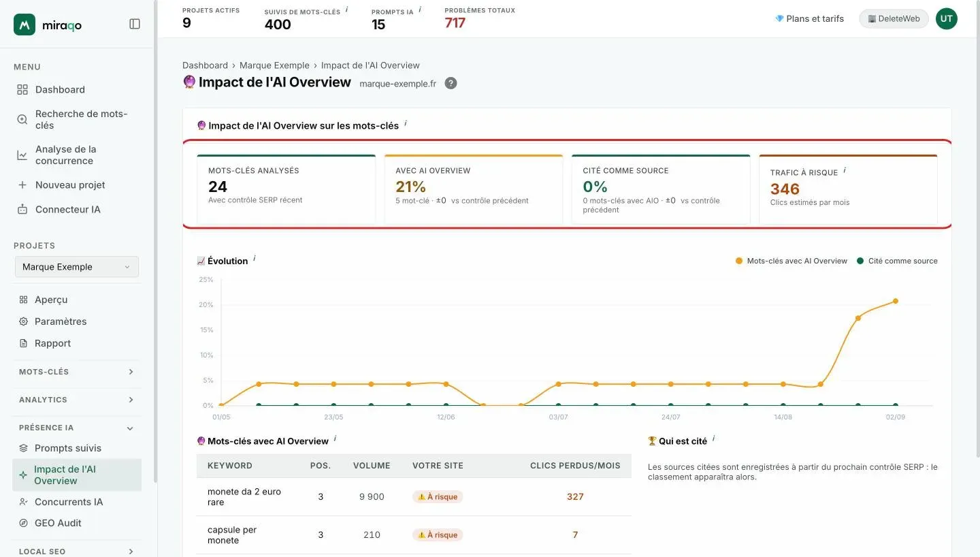Viewport: 980px width, 557px height.
Task: Expand the MOTS-CLÉS sidebar section
Action: pyautogui.click(x=77, y=372)
